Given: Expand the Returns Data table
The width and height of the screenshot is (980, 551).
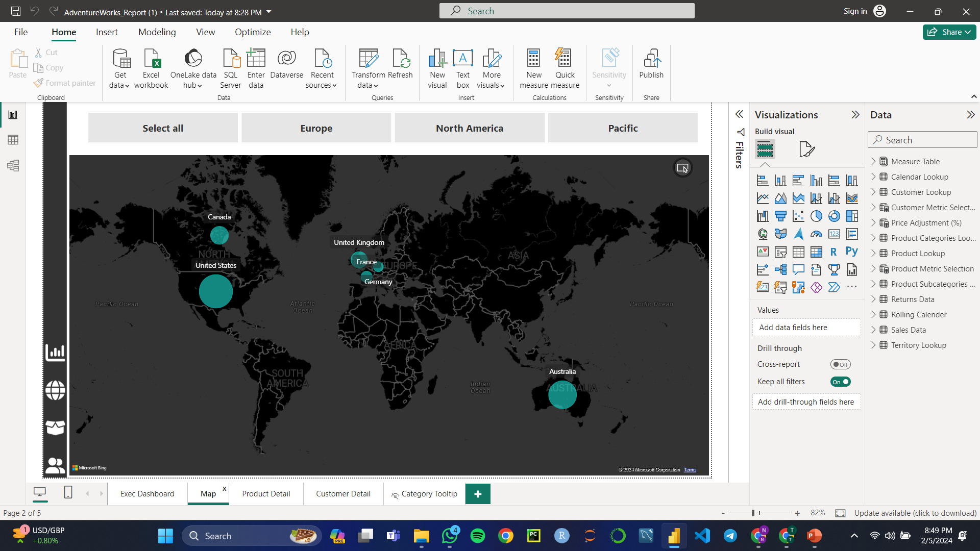Looking at the screenshot, I should pyautogui.click(x=873, y=299).
